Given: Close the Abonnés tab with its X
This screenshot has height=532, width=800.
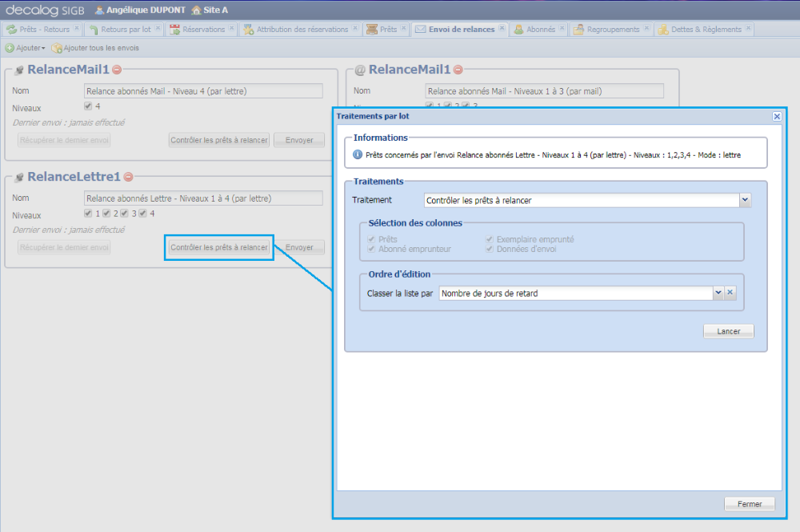Looking at the screenshot, I should [x=562, y=29].
